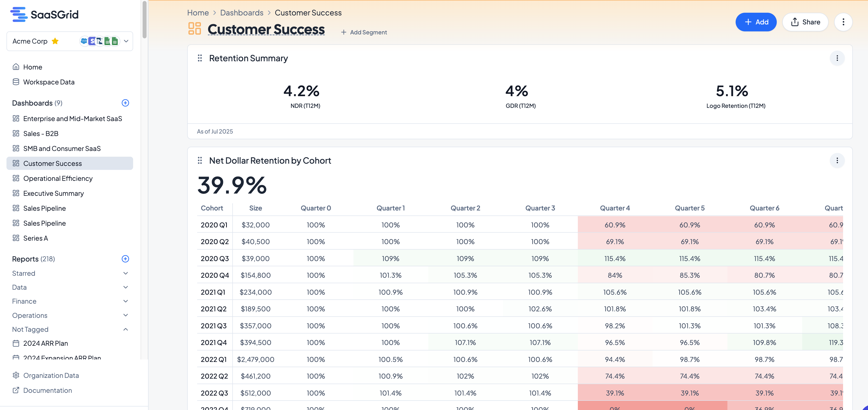Click the SaaSGrid logo icon
Image resolution: width=868 pixels, height=410 pixels.
click(x=19, y=14)
